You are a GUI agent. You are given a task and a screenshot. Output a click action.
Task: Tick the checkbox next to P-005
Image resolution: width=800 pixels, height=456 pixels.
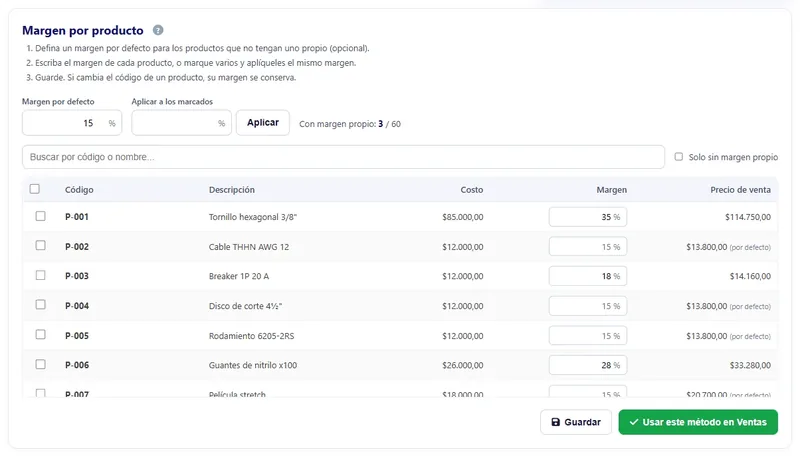40,335
